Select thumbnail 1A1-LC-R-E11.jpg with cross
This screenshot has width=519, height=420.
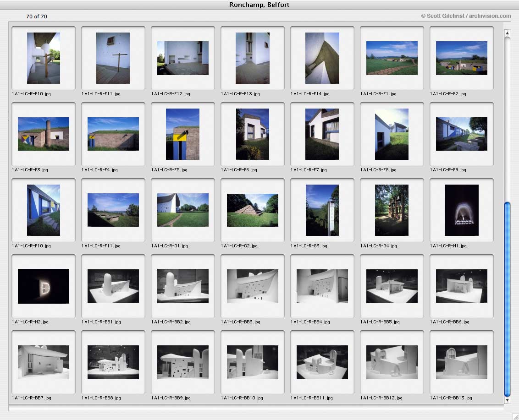(x=113, y=58)
